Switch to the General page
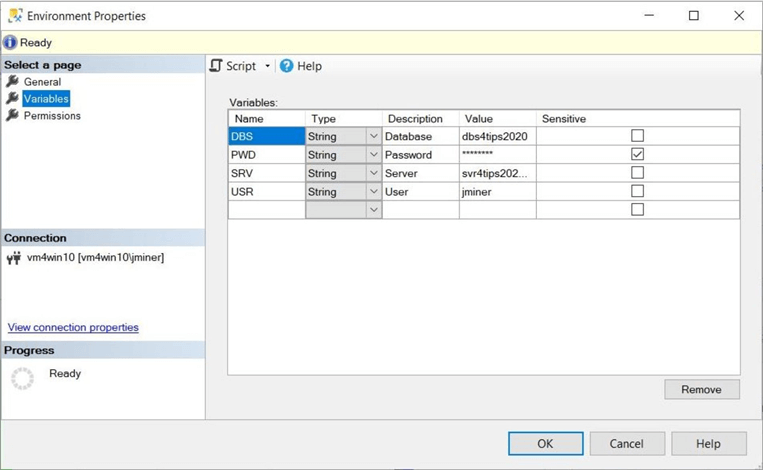 [42, 82]
